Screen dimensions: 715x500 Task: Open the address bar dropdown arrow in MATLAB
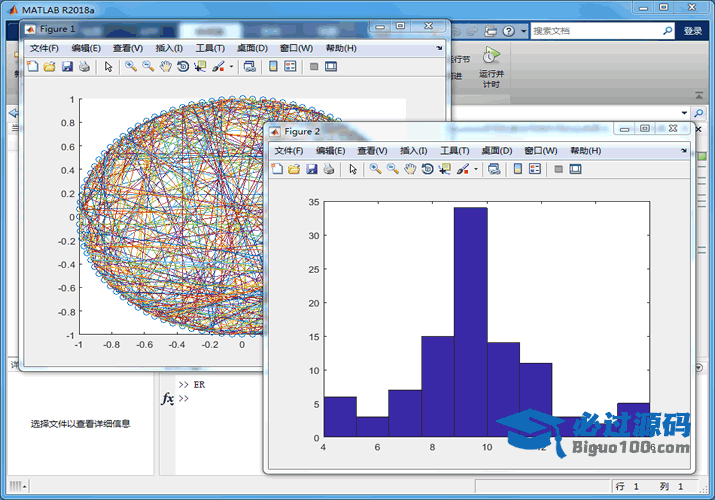point(684,113)
